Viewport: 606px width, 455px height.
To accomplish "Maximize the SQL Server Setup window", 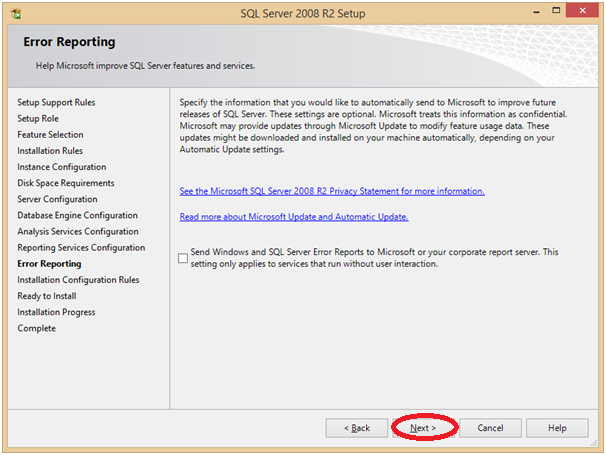I will [x=556, y=11].
